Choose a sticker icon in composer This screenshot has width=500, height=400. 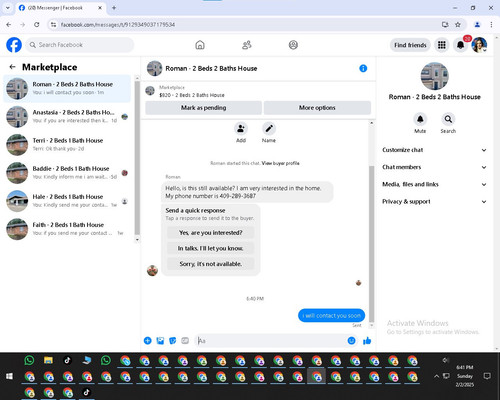(172, 341)
